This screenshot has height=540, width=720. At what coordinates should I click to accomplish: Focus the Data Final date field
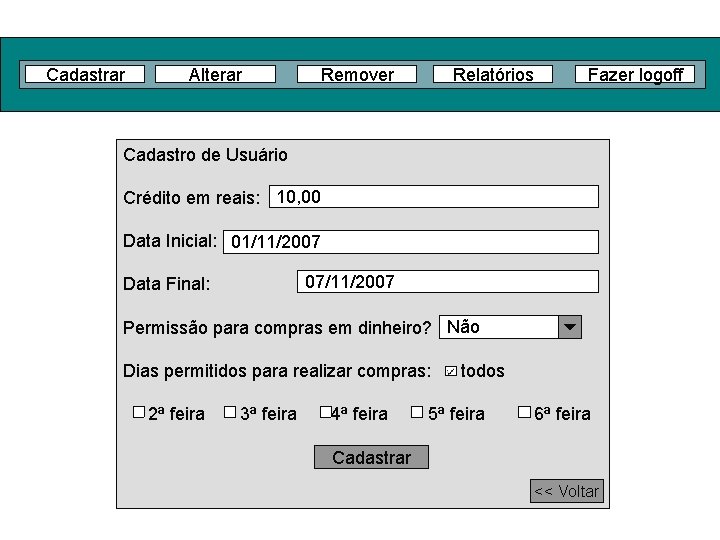point(448,281)
